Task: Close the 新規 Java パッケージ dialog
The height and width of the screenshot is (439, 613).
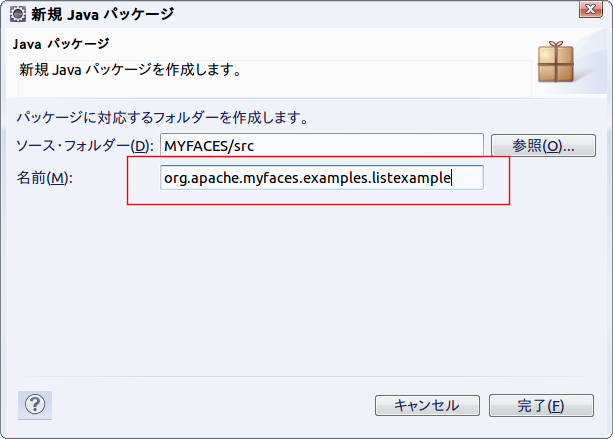Action: click(590, 9)
